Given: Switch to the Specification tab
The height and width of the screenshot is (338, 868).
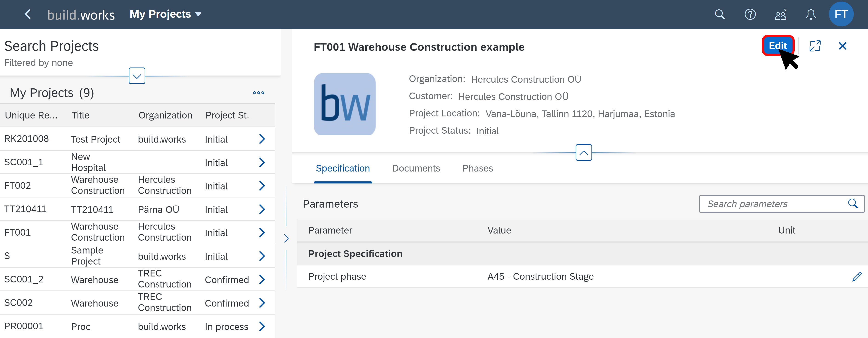Looking at the screenshot, I should pos(343,168).
